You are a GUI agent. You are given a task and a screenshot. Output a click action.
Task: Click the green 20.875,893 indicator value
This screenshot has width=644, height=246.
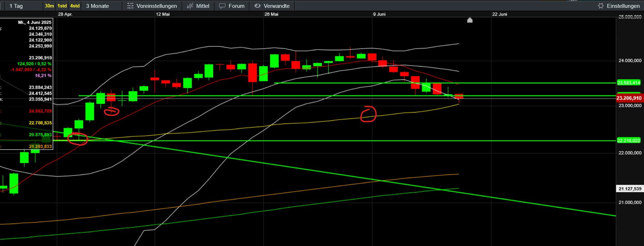[x=40, y=135]
